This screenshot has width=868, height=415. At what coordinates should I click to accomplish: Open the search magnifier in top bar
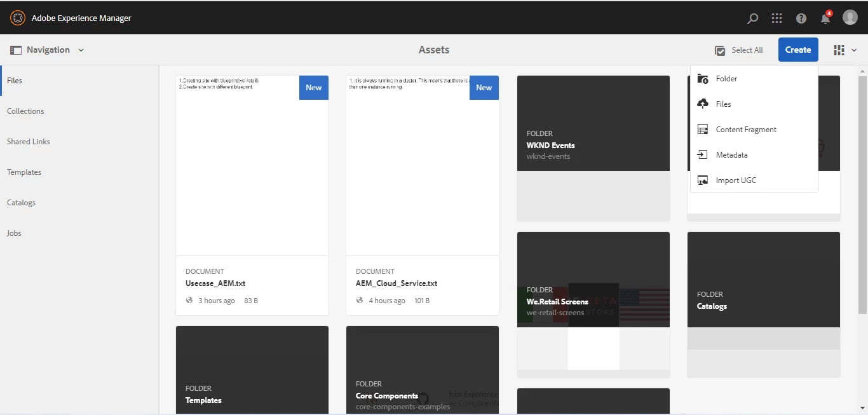(x=752, y=18)
